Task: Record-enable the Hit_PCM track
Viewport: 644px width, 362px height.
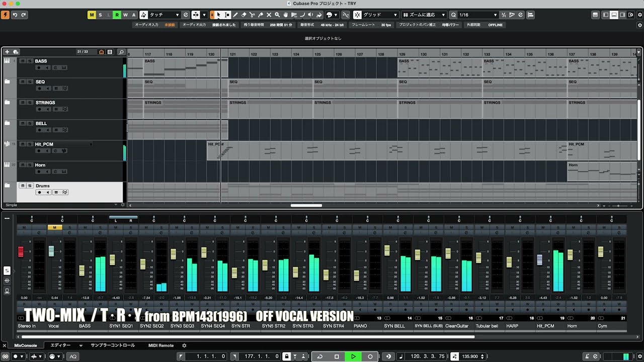Action: point(38,151)
